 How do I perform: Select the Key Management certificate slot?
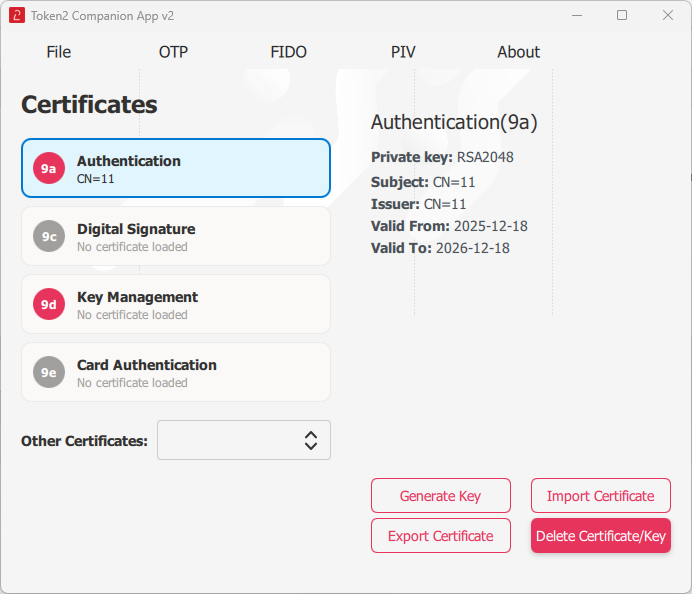176,304
